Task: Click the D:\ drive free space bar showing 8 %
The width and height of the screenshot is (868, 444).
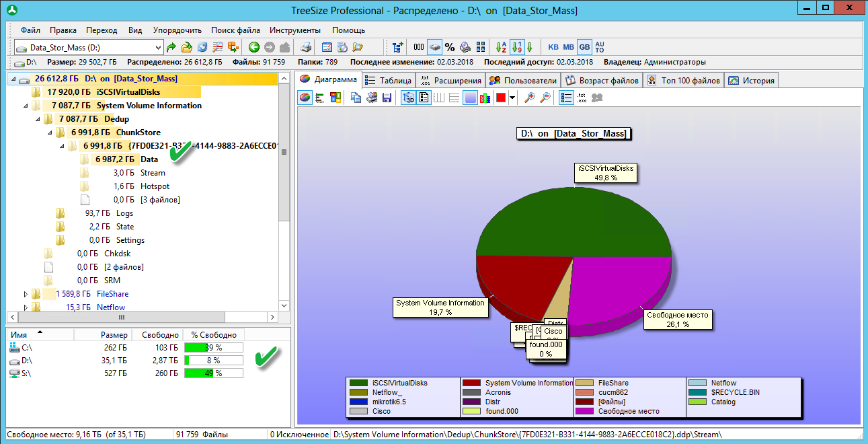Action: tap(213, 361)
